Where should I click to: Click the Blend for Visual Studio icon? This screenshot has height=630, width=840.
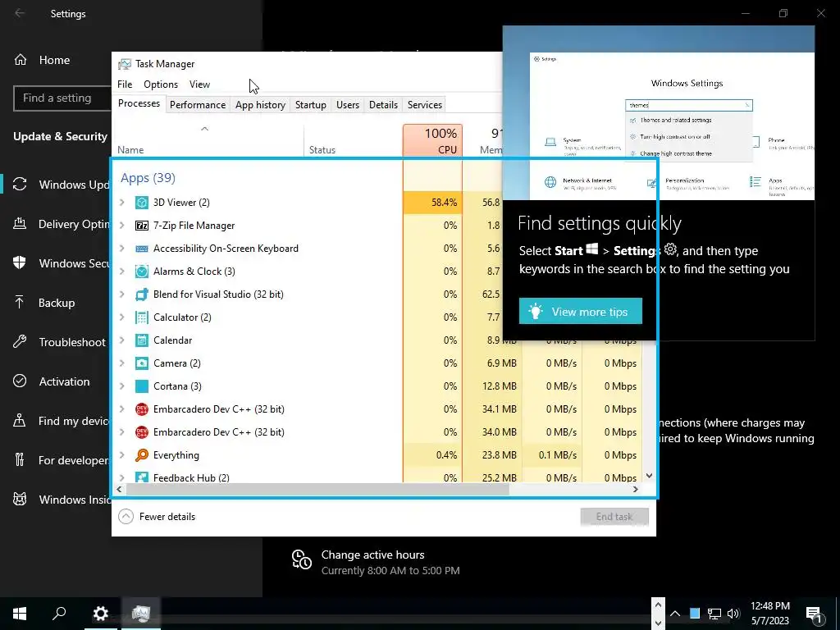coord(141,294)
